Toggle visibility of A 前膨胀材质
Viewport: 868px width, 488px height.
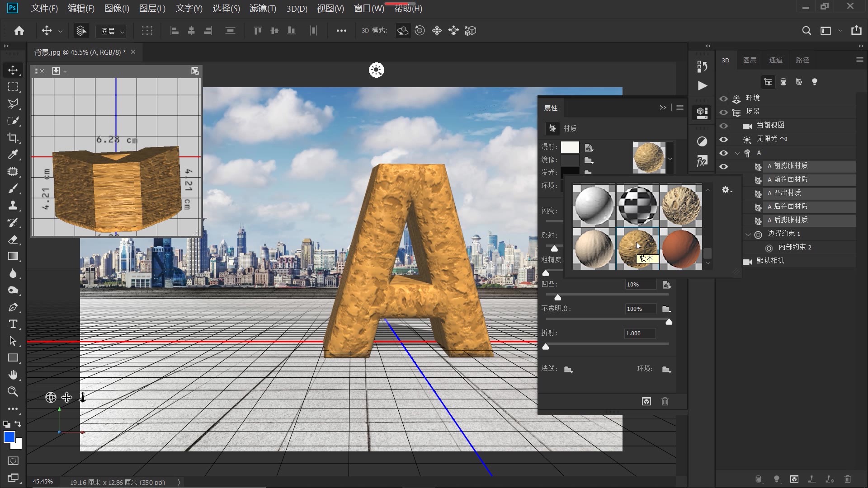coord(724,166)
